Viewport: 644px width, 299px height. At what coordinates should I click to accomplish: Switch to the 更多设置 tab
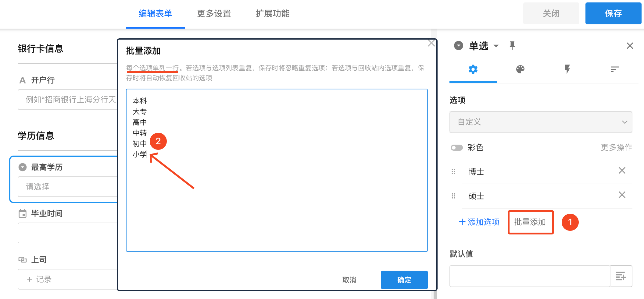[214, 14]
